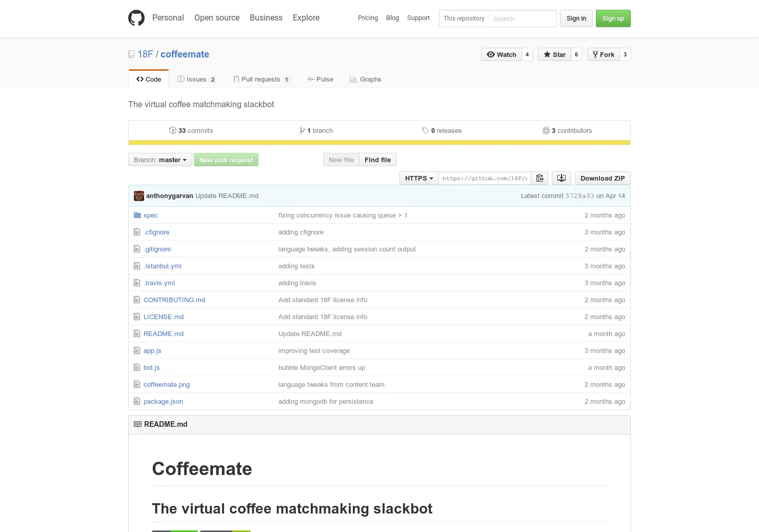Open the 33 commits link
759x532 pixels.
(x=191, y=130)
